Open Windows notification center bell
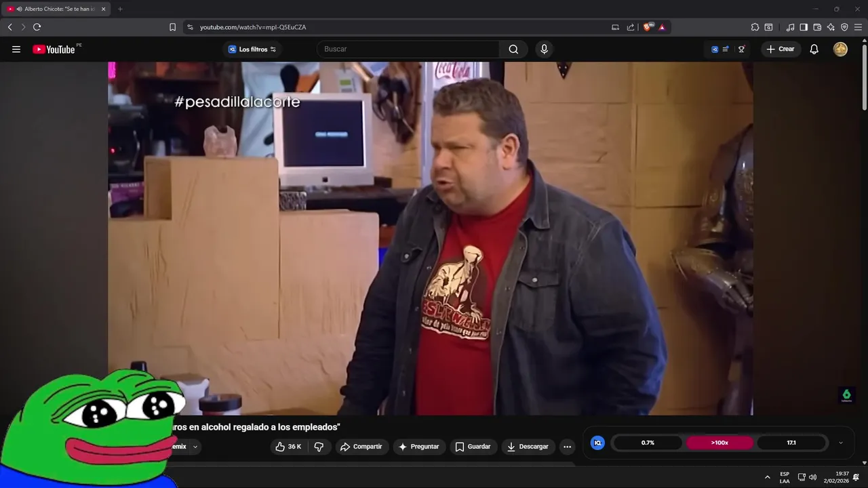This screenshot has width=868, height=488. coord(856,477)
